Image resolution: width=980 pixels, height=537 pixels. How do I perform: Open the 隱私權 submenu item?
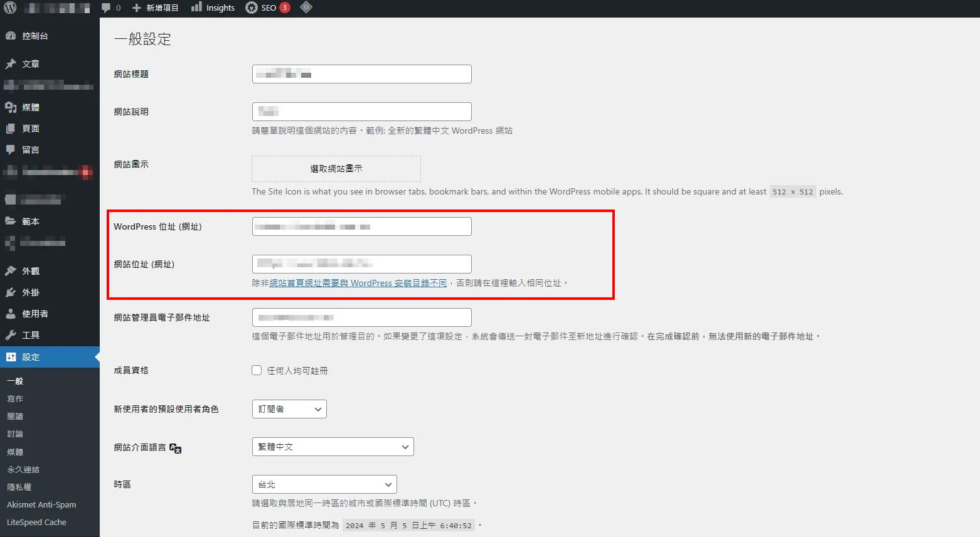point(19,487)
